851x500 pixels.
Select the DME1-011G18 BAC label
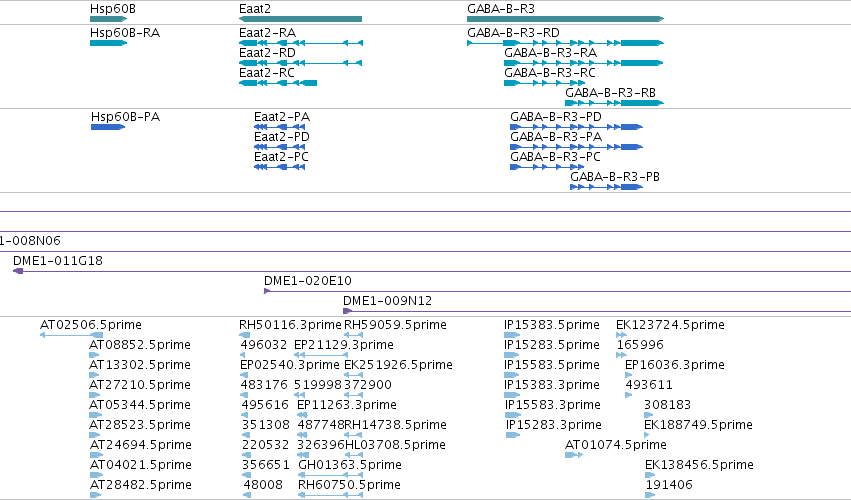point(58,261)
